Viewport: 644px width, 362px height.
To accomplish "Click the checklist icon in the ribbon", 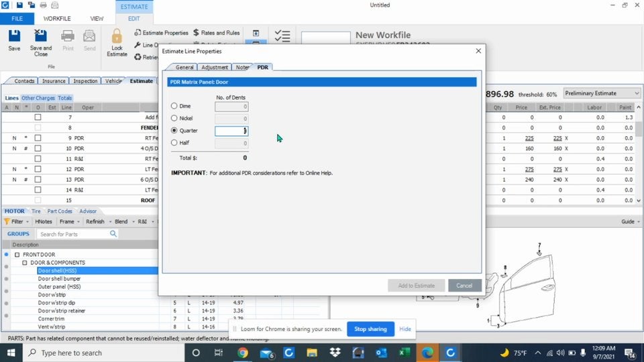I will point(282,36).
